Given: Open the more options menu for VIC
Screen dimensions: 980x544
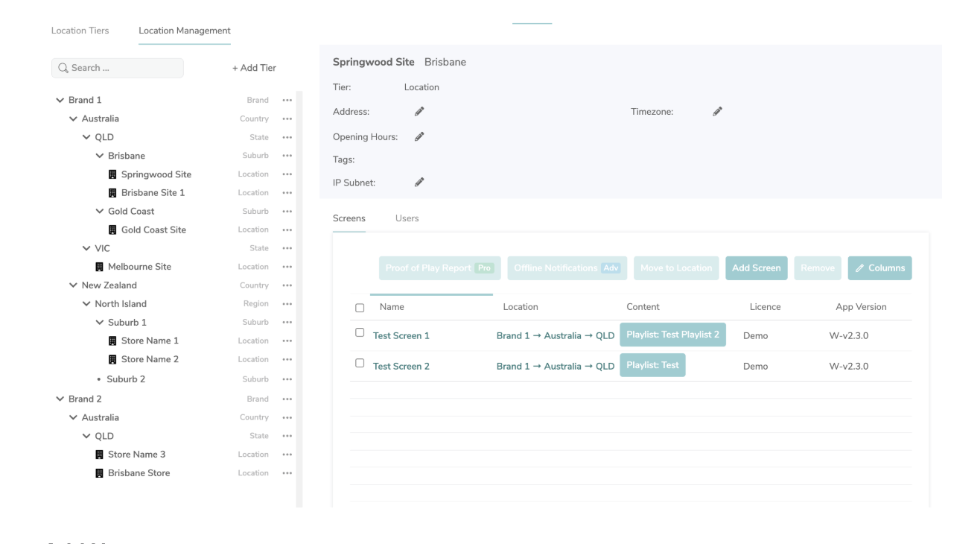Looking at the screenshot, I should [287, 248].
